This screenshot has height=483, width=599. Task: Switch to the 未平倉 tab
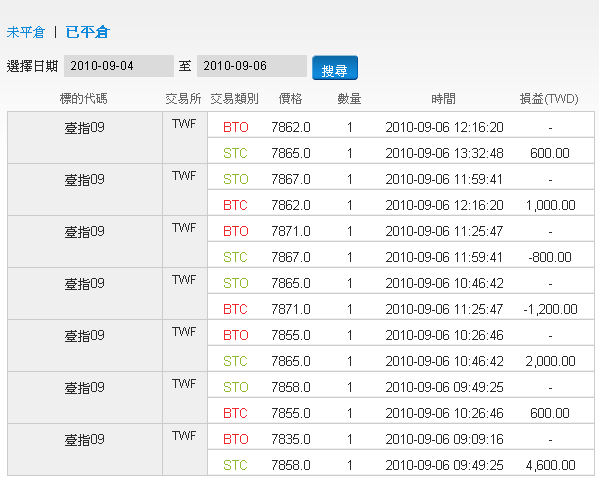pyautogui.click(x=26, y=32)
